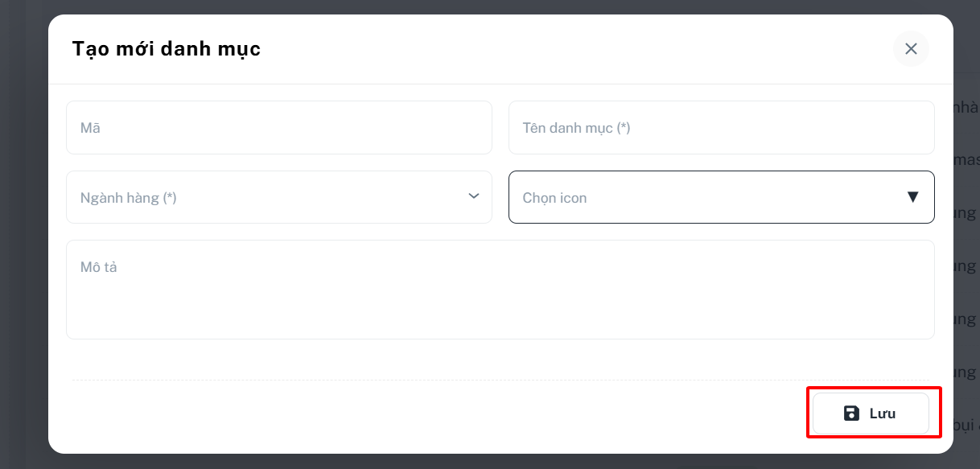Click the dimmed overlay outside the dialog
This screenshot has height=469, width=980.
24,241
